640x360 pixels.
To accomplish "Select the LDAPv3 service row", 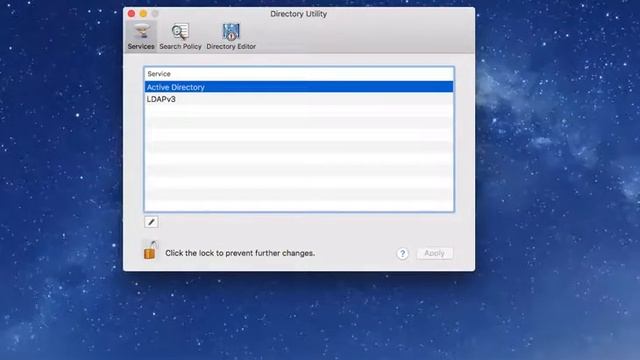I will pyautogui.click(x=299, y=99).
